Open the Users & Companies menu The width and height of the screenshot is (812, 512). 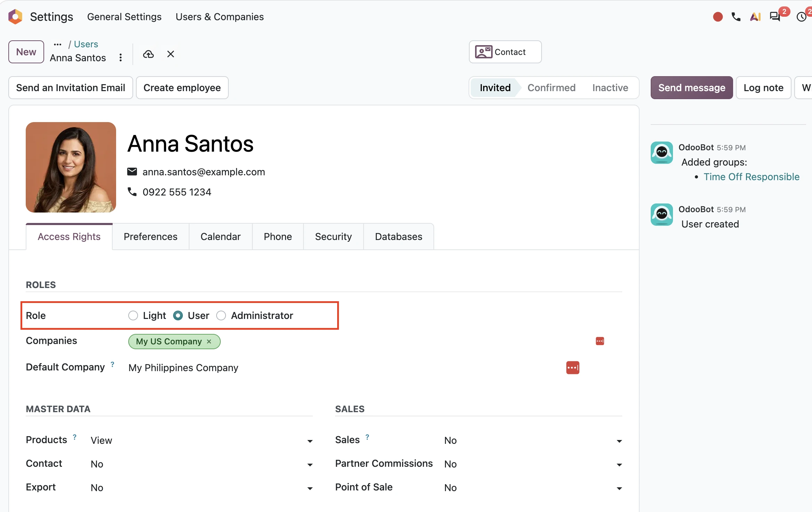(x=220, y=17)
